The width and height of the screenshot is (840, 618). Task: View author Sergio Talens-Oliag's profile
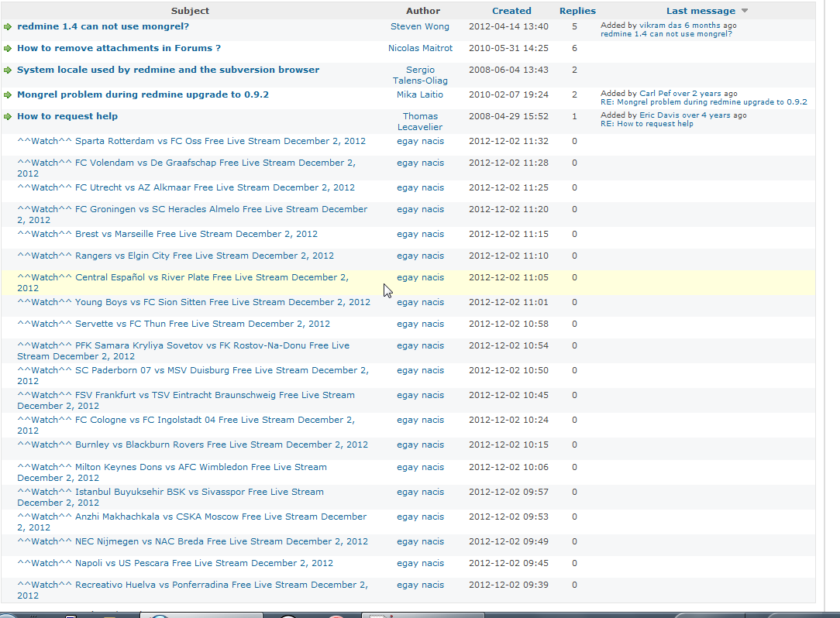420,75
